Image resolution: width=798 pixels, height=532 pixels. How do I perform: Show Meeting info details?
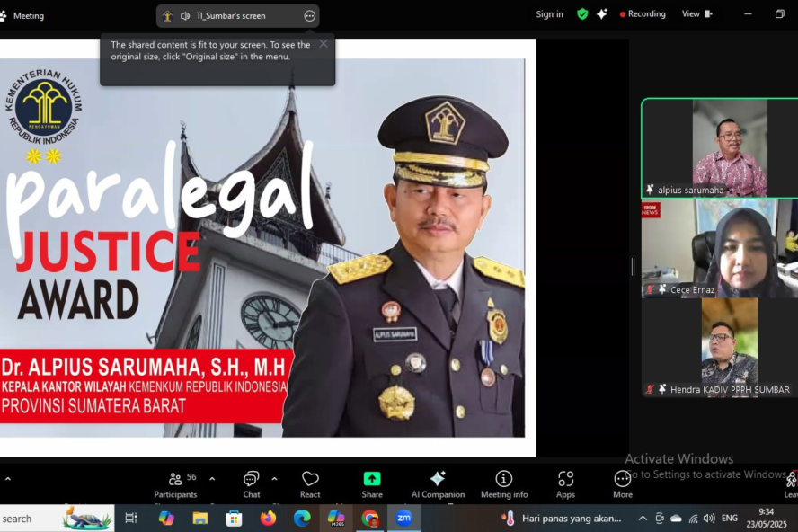coord(504,483)
